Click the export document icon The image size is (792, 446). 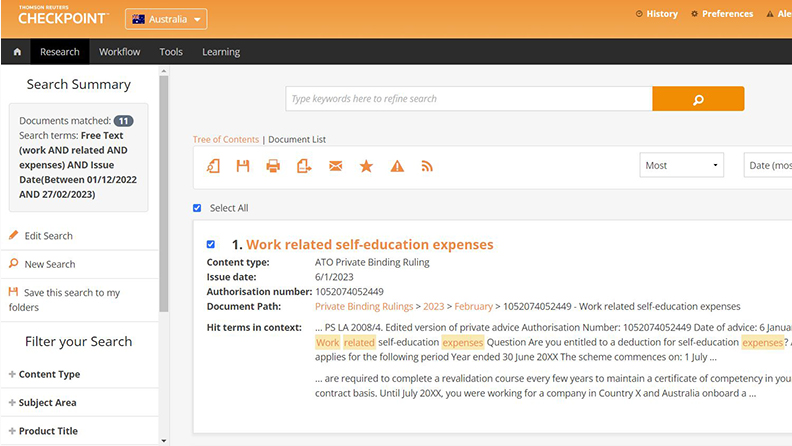click(304, 166)
